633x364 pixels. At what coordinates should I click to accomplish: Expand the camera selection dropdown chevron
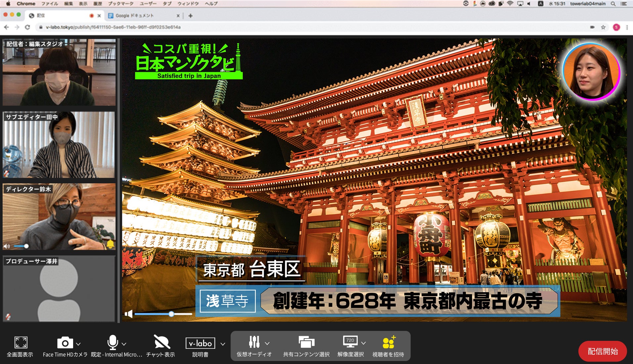(x=78, y=343)
